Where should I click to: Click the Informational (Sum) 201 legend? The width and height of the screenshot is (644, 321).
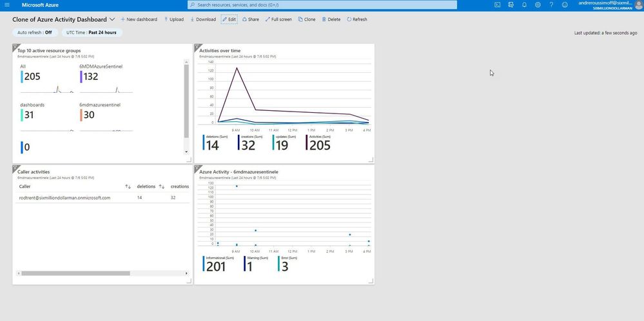pos(219,264)
